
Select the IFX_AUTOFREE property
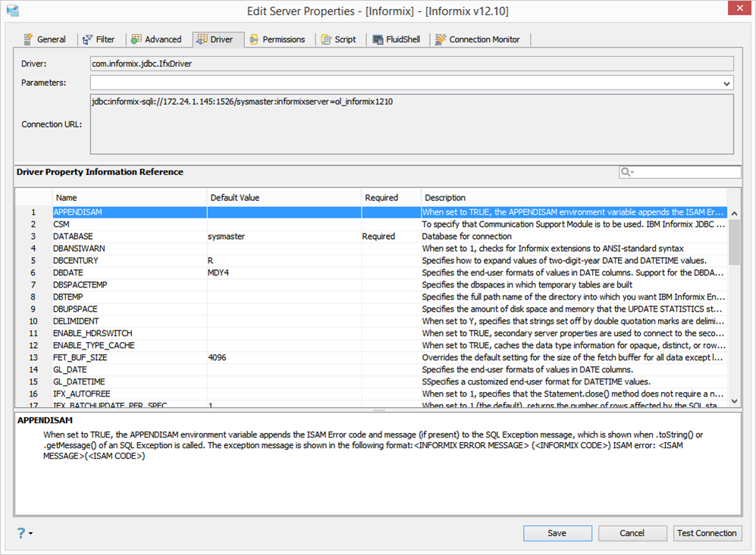coord(372,394)
